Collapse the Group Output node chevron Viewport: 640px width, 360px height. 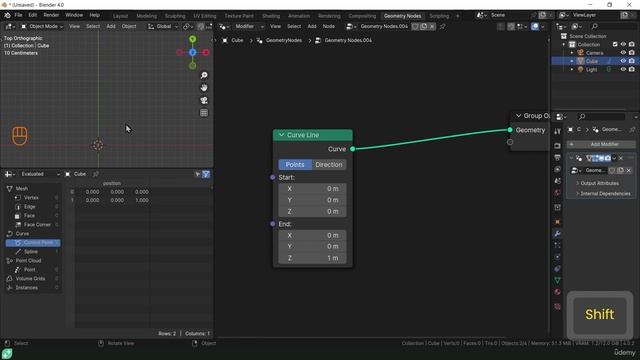click(518, 116)
